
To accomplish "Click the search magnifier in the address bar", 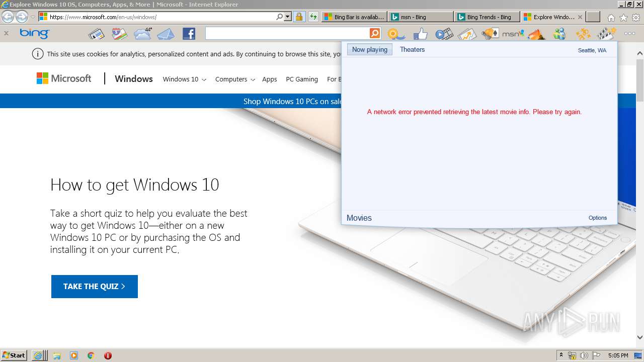I will pos(280,17).
